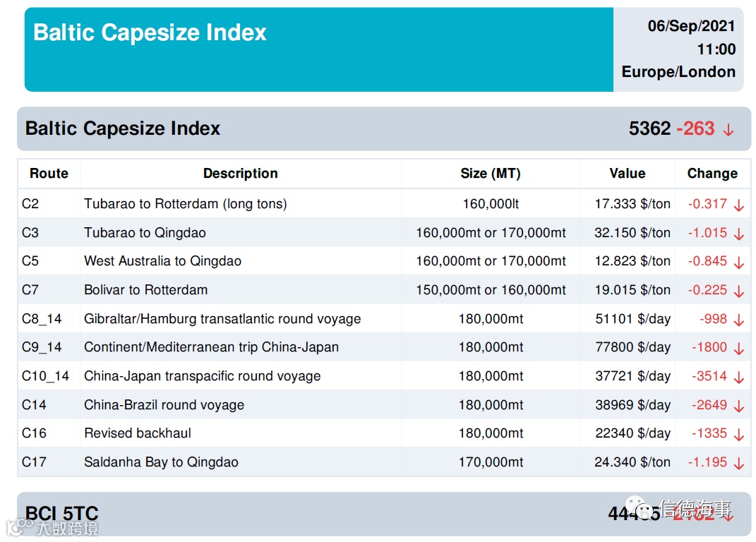
Task: Select the Change column header
Action: click(712, 174)
